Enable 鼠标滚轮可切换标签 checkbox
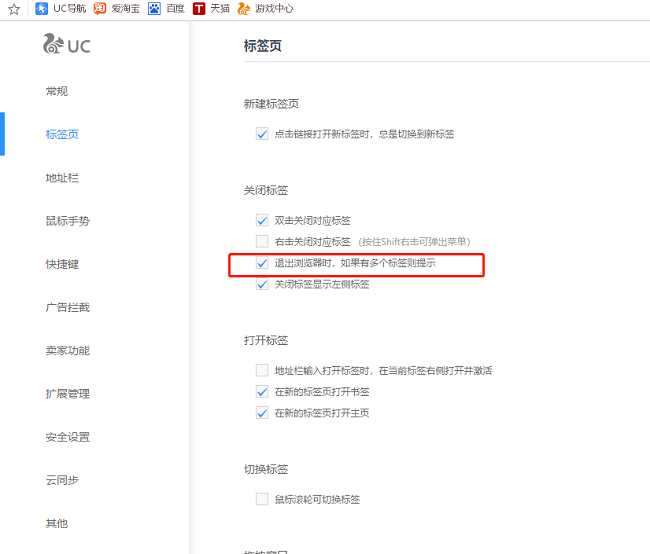 click(x=262, y=499)
